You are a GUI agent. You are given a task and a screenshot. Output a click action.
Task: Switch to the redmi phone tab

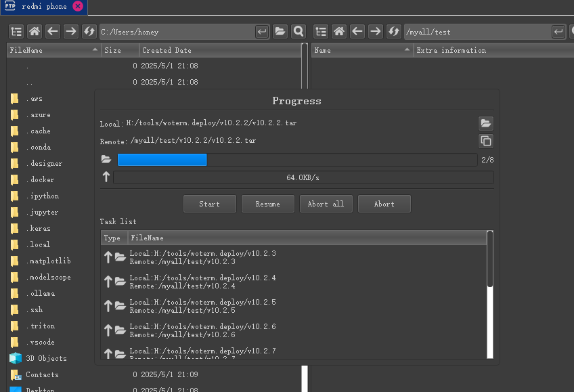(42, 7)
